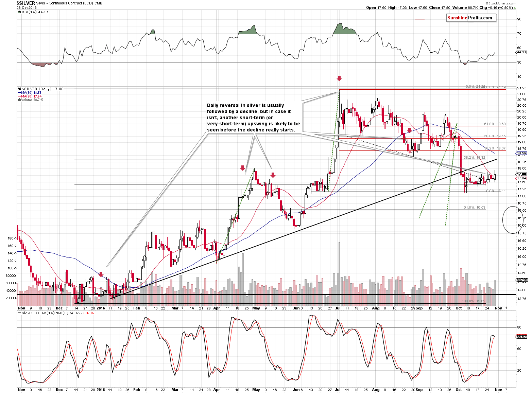
Task: Click the Feb label on bottom stochastic axis
Action: click(x=137, y=390)
